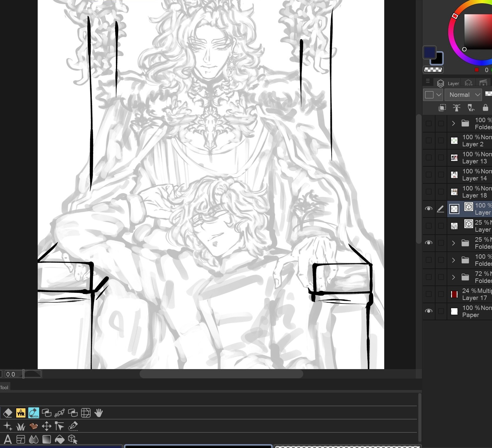Open the Normal blending mode dropdown
The width and height of the screenshot is (492, 448).
click(463, 95)
